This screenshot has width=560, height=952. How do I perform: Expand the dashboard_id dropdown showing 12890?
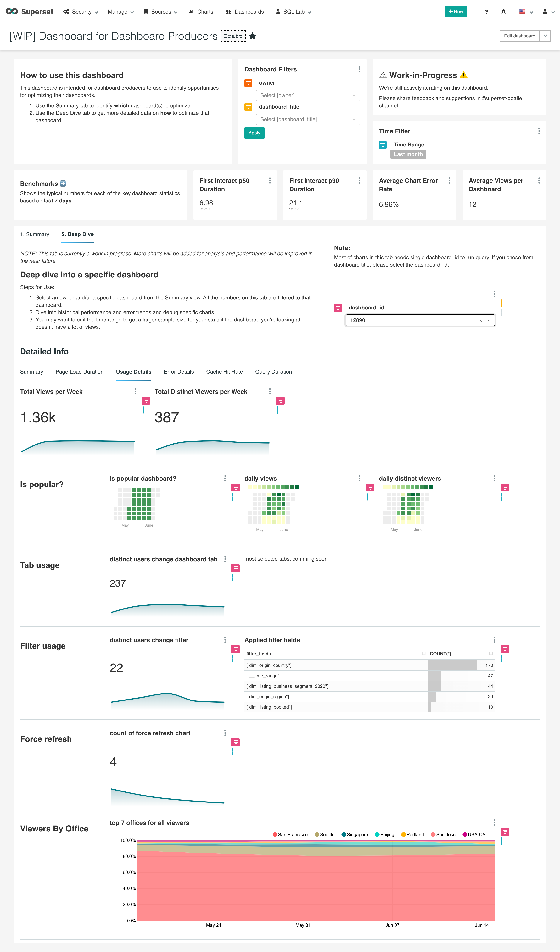488,320
